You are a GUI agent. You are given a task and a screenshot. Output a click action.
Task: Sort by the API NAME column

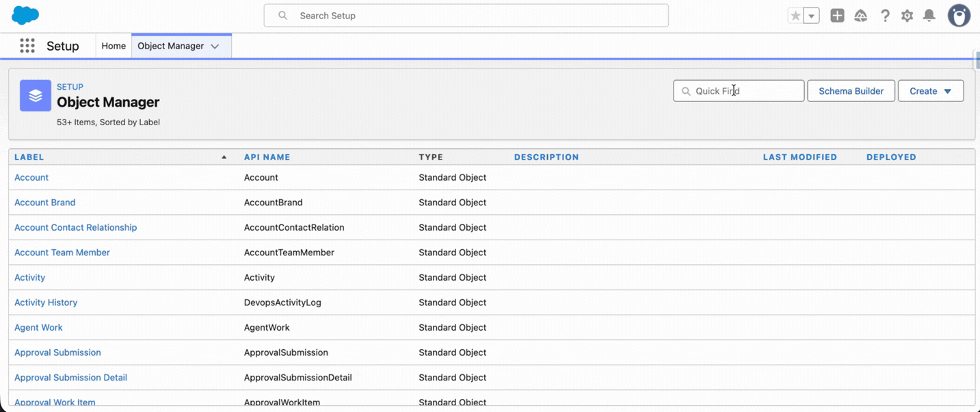click(267, 157)
